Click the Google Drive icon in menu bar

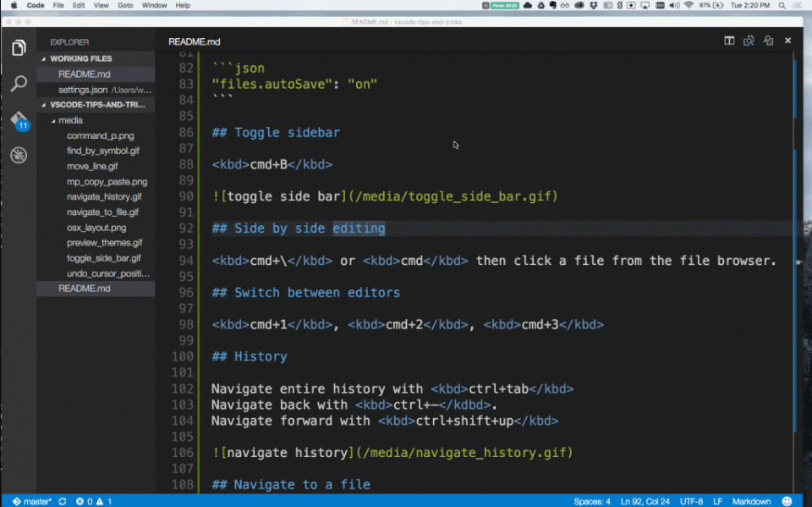tap(540, 5)
